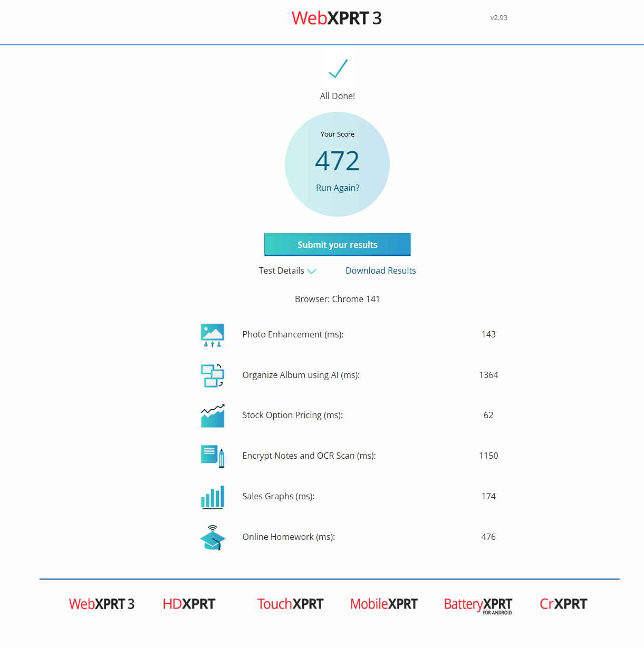This screenshot has height=648, width=644.
Task: Click the Photo Enhancement (ms) label
Action: click(x=293, y=334)
